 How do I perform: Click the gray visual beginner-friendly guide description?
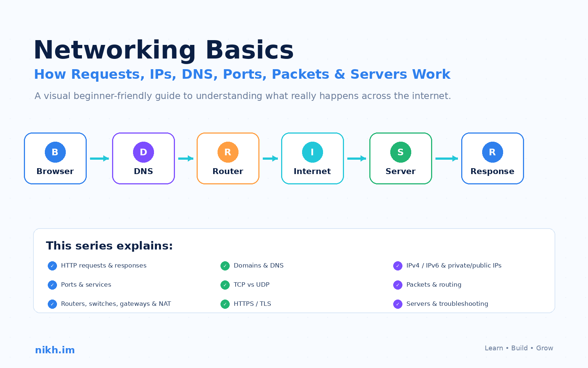pos(243,96)
